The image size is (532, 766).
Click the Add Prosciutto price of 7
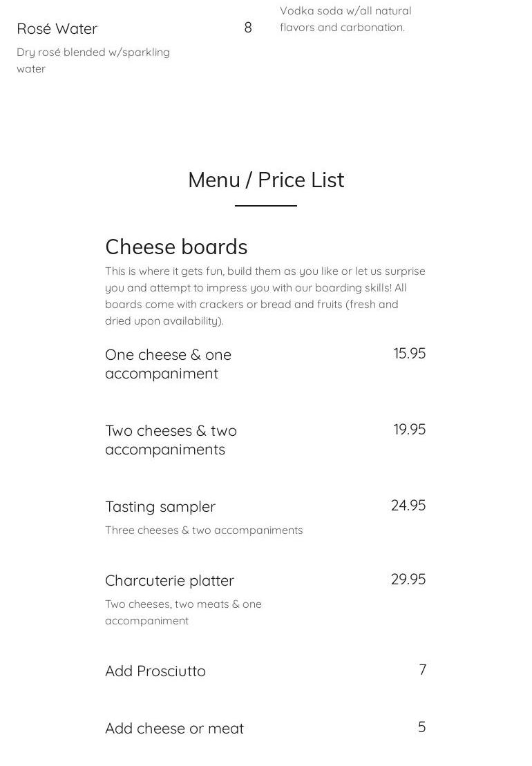click(422, 670)
